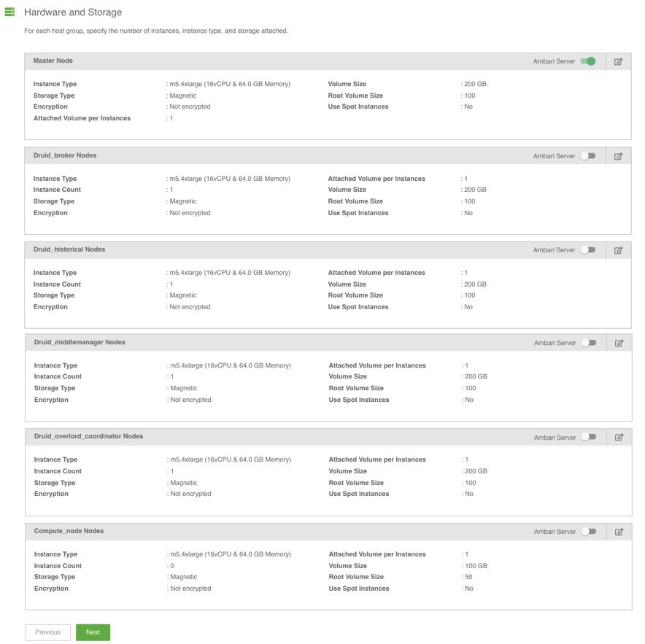Toggle Ambari Server on Druid_middlemanager Nodes
The width and height of the screenshot is (645, 644).
point(589,343)
